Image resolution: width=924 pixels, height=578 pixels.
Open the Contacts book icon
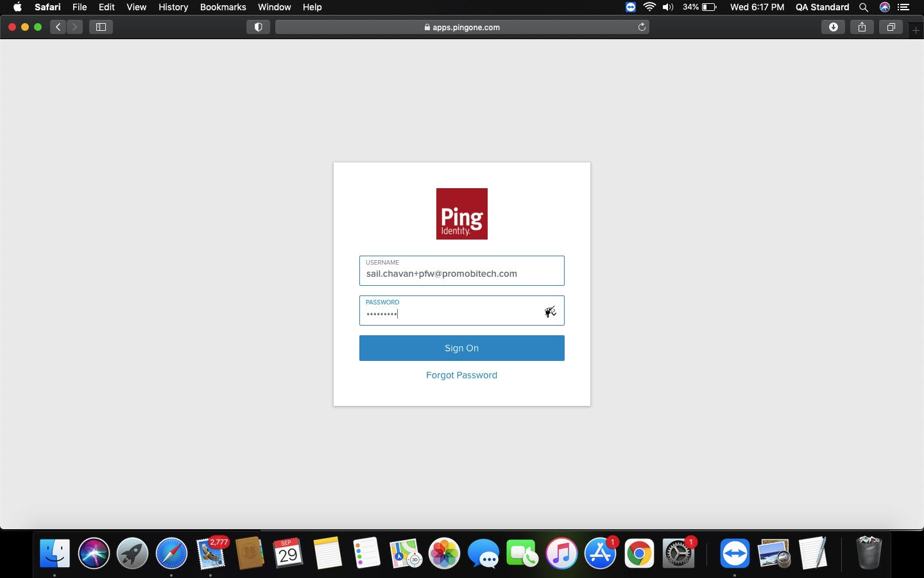point(250,553)
